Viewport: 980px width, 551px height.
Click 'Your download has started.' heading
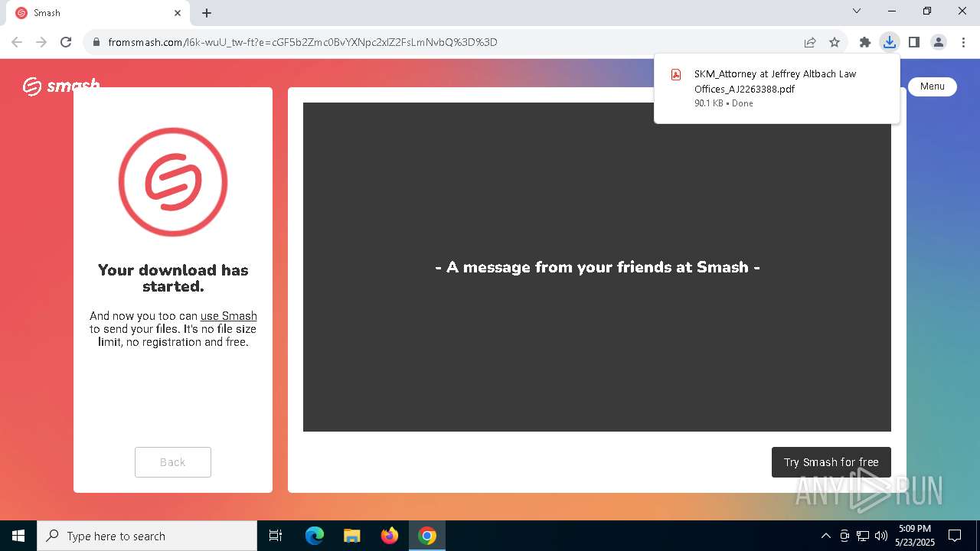pos(173,278)
